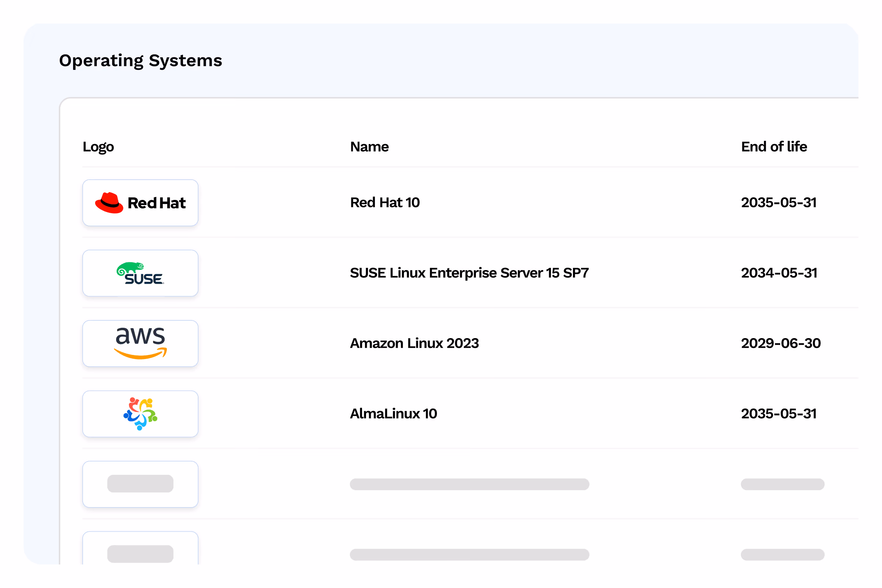Open the AlmaLinux 10 entry
Image resolution: width=882 pixels, height=588 pixels.
(393, 414)
